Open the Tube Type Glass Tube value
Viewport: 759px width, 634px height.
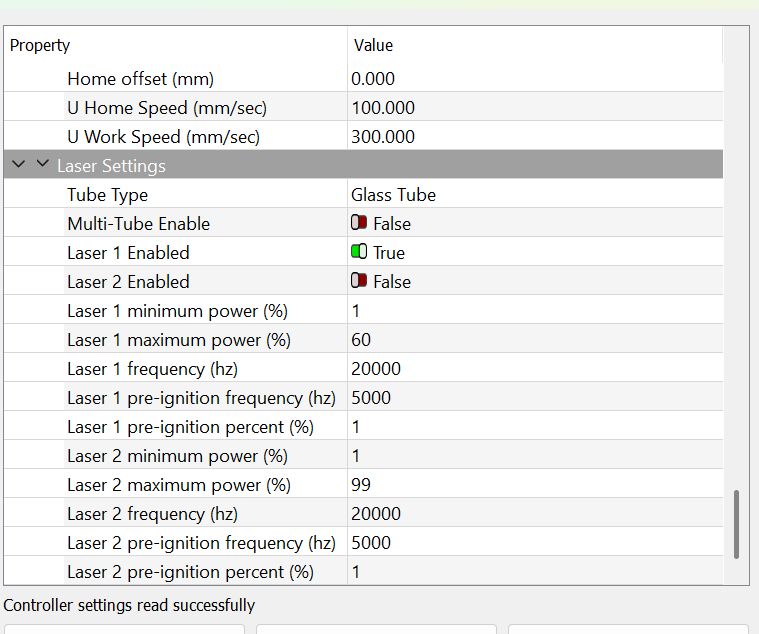click(535, 195)
